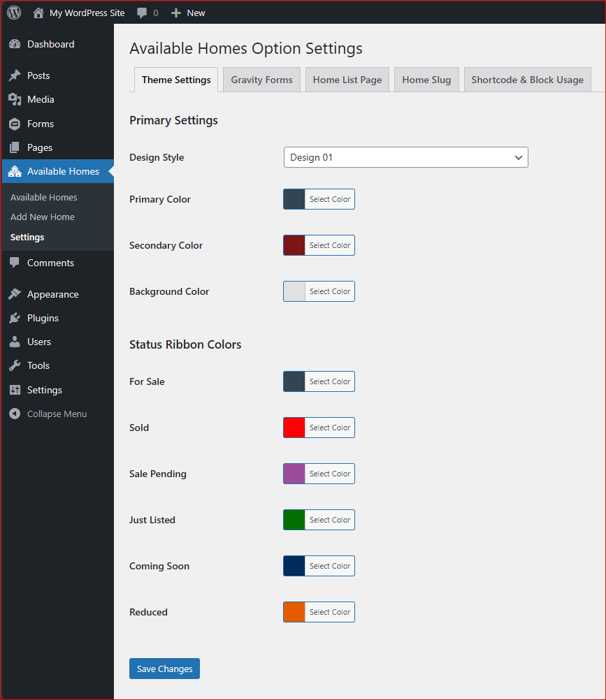Open Add New Home submenu link
The height and width of the screenshot is (700, 606).
pos(43,217)
